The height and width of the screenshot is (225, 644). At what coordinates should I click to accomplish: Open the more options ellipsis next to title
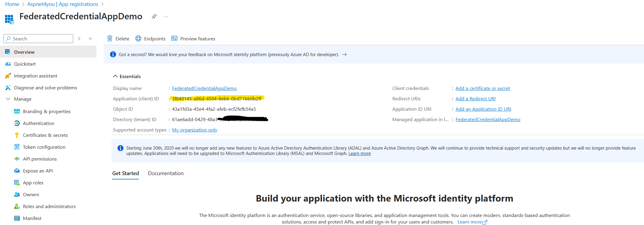click(166, 17)
